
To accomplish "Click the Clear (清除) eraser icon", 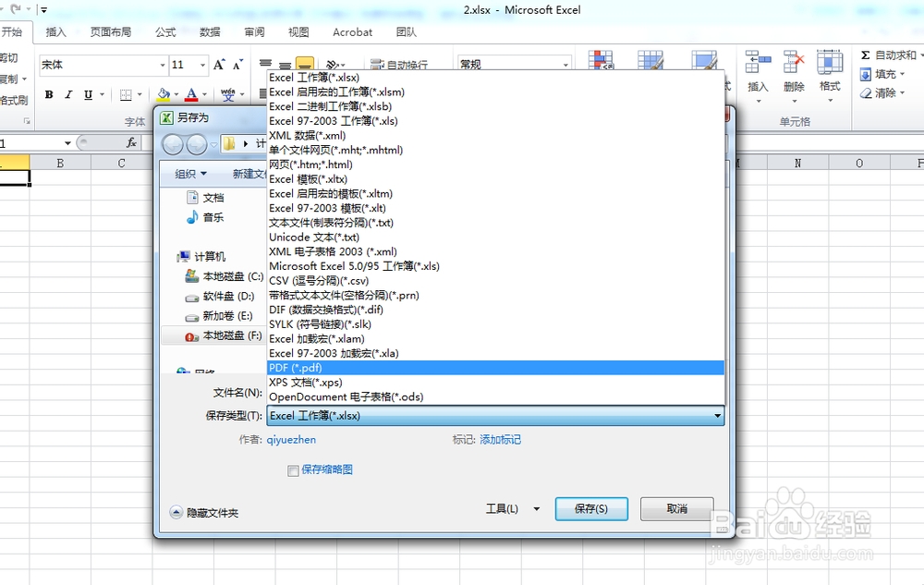I will pos(866,94).
